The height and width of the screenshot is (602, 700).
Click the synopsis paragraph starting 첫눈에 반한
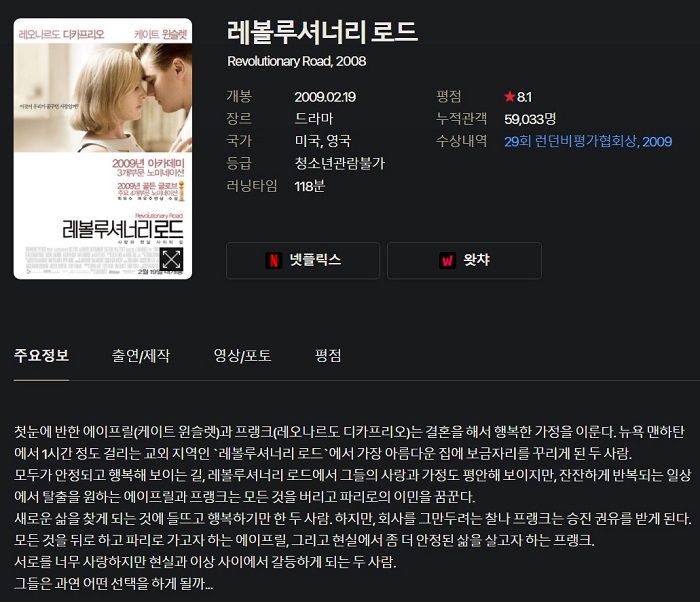point(353,507)
